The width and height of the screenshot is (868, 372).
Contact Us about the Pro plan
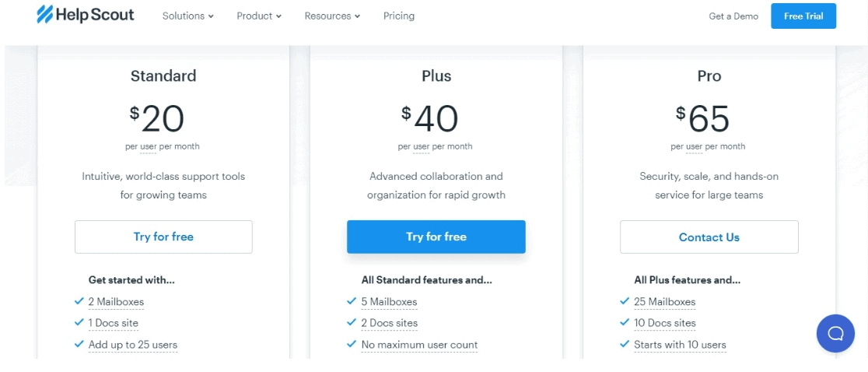coord(709,237)
